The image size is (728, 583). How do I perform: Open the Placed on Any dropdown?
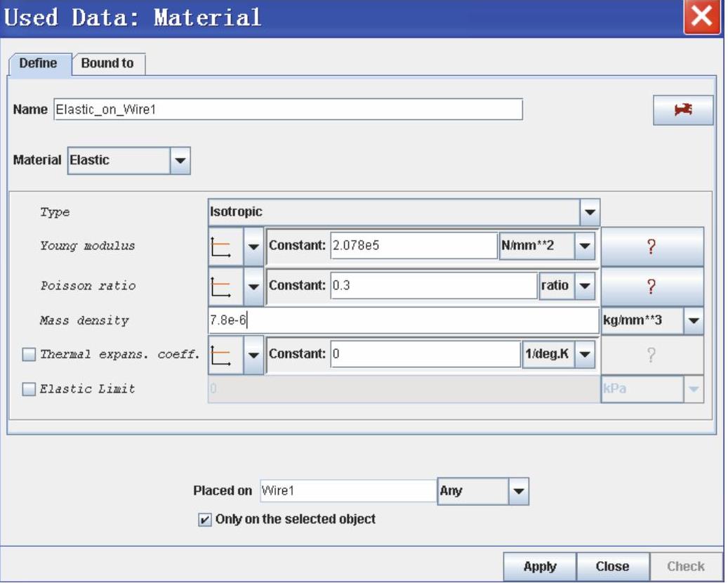(517, 491)
